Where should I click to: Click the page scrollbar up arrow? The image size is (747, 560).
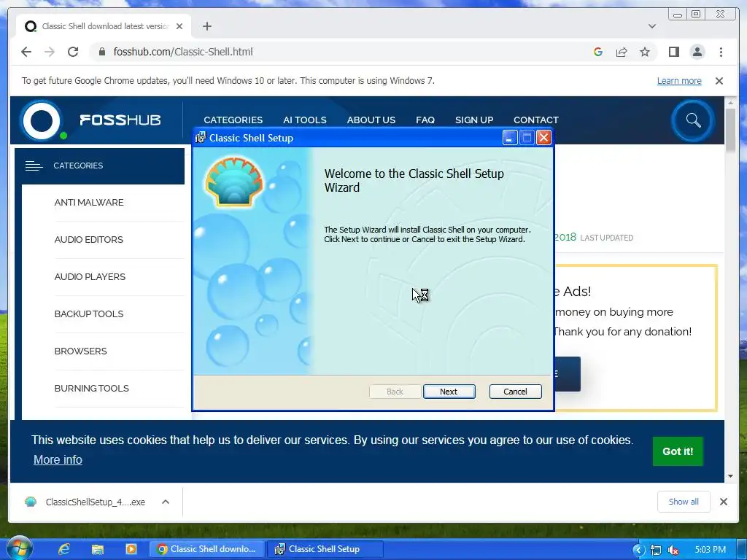point(730,102)
